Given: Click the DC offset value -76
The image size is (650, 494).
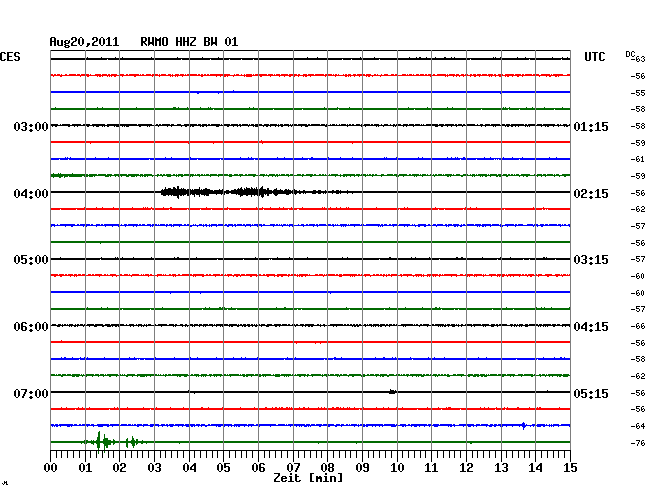Looking at the screenshot, I should point(638,443).
